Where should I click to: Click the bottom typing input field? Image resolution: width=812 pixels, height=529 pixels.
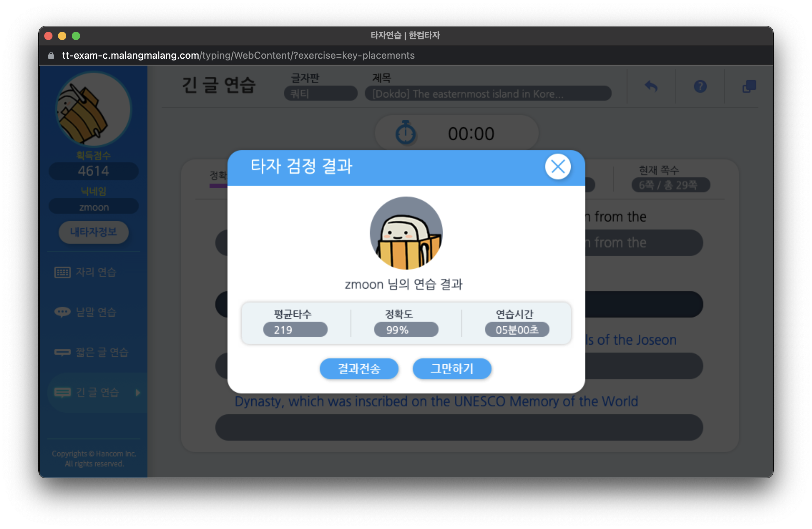459,427
